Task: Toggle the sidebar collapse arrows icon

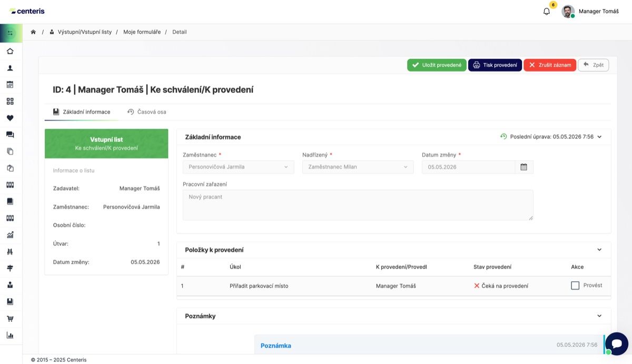Action: (10, 33)
